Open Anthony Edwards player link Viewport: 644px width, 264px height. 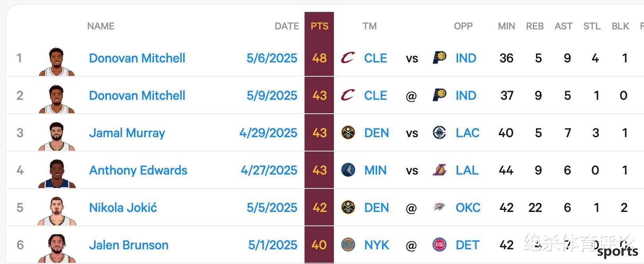[138, 170]
